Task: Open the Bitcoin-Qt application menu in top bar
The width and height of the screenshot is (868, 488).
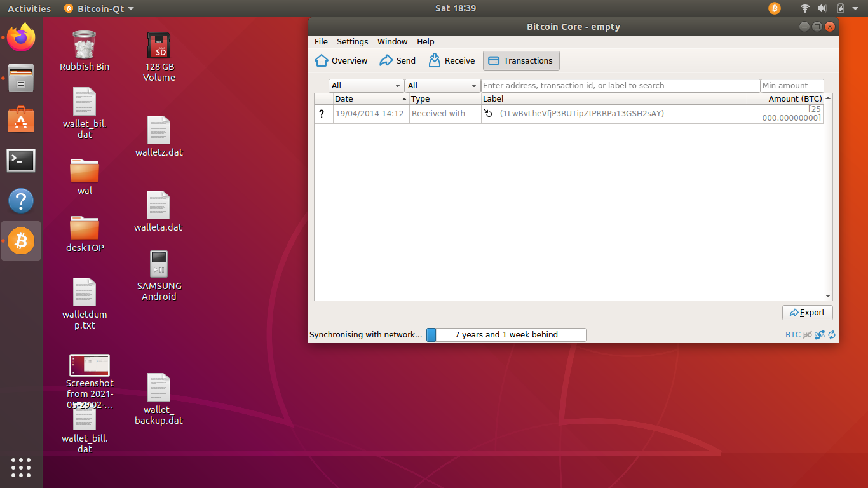Action: point(99,8)
